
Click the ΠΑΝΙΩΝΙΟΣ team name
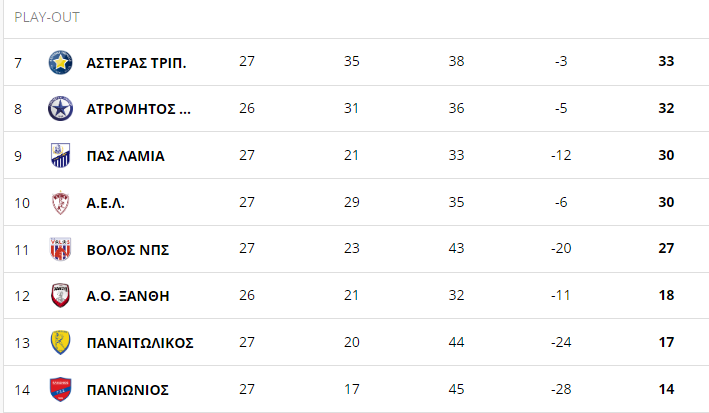click(x=128, y=390)
